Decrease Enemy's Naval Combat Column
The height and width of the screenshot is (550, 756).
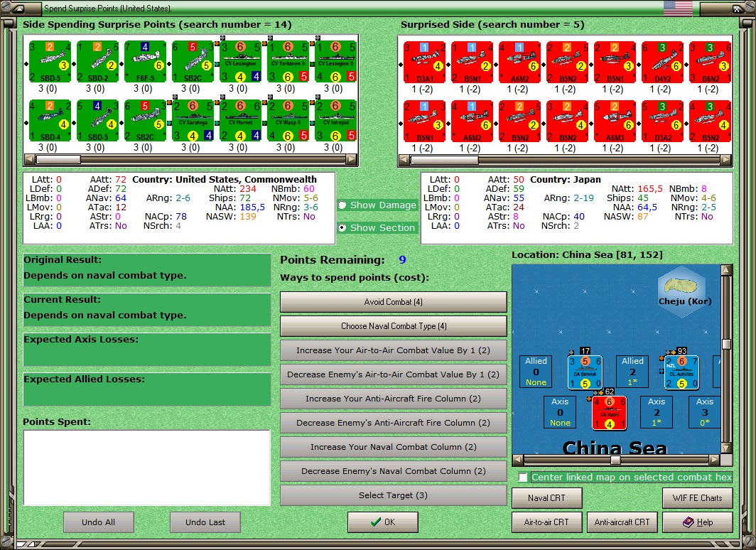click(x=394, y=471)
